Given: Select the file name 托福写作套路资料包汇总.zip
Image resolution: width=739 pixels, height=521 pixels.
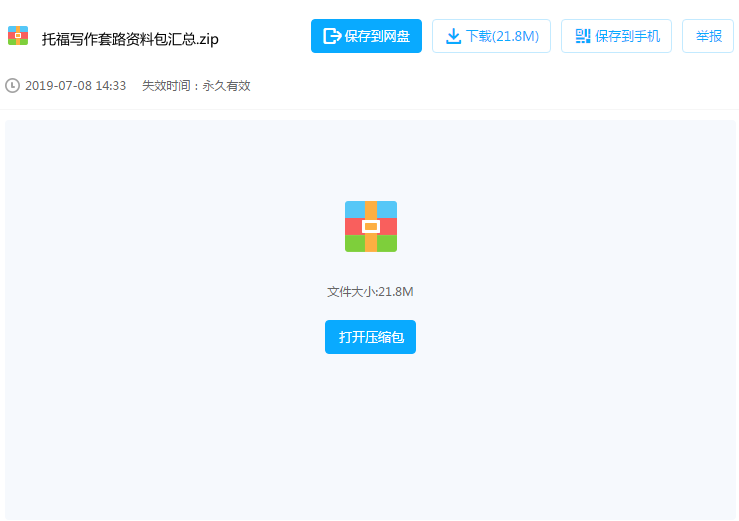Looking at the screenshot, I should [129, 40].
